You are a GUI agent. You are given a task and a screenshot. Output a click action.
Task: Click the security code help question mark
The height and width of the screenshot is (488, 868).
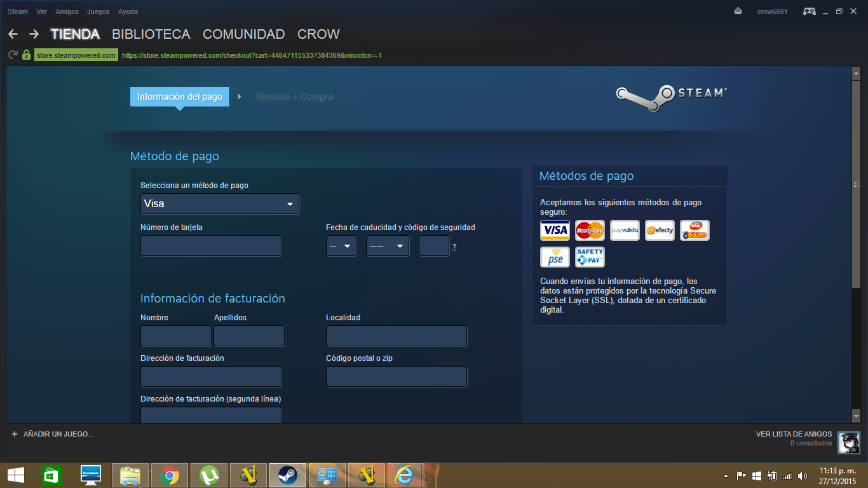click(x=454, y=247)
